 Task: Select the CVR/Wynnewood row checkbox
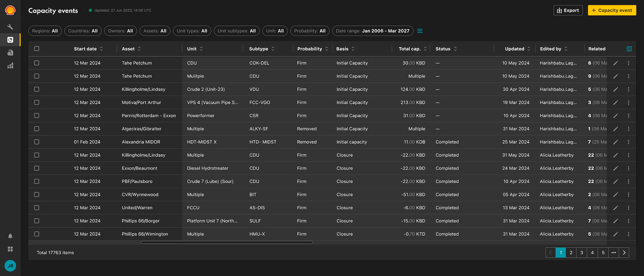(x=37, y=195)
